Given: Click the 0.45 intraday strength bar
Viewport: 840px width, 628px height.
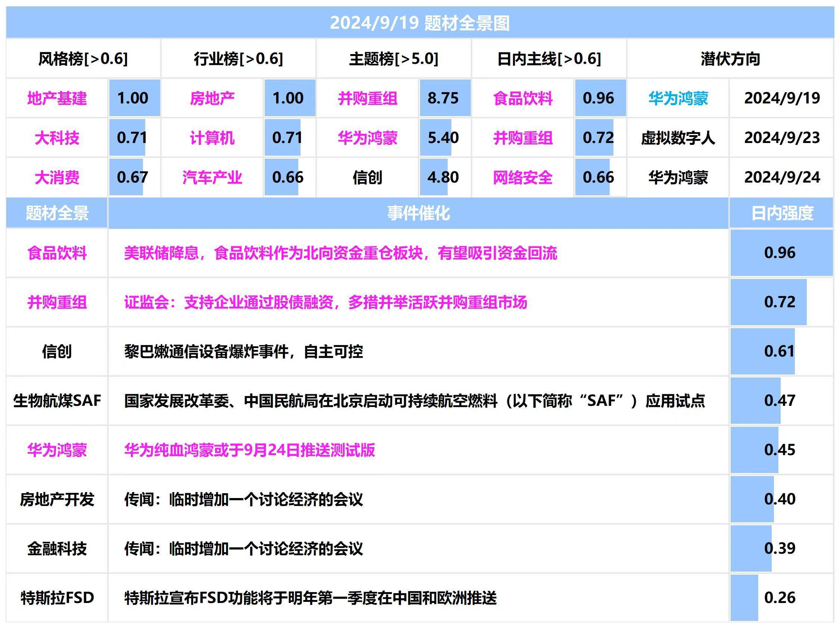Looking at the screenshot, I should [x=755, y=450].
